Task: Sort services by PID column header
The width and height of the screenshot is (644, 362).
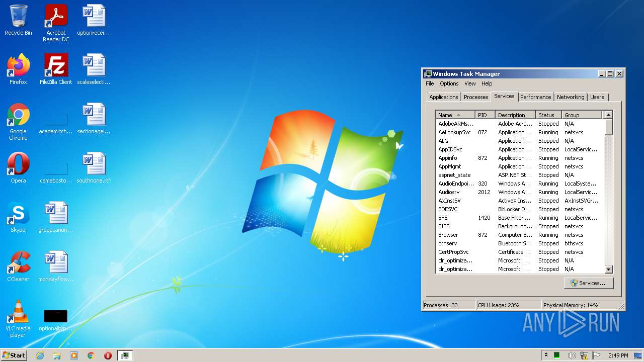Action: 485,115
